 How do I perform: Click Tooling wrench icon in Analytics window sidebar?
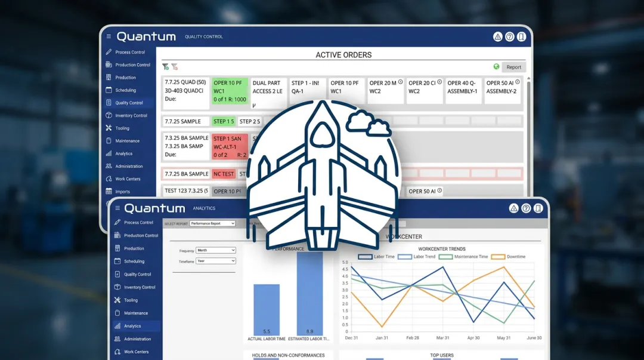coord(117,300)
